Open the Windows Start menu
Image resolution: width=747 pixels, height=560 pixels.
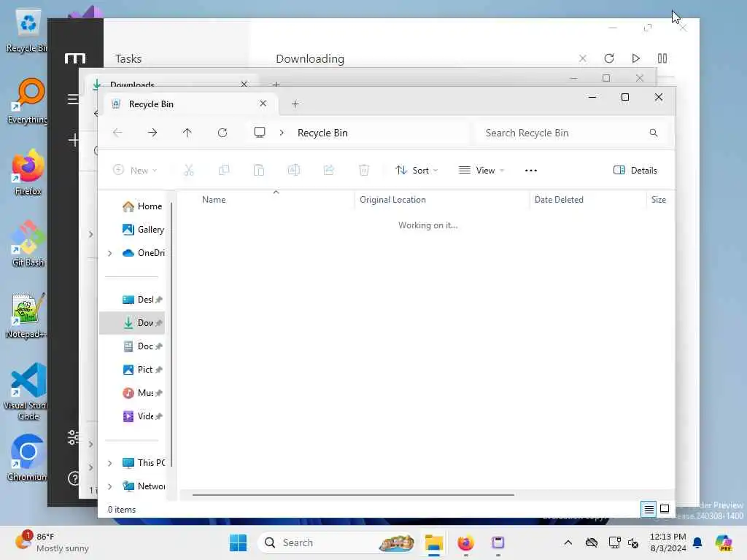[239, 542]
